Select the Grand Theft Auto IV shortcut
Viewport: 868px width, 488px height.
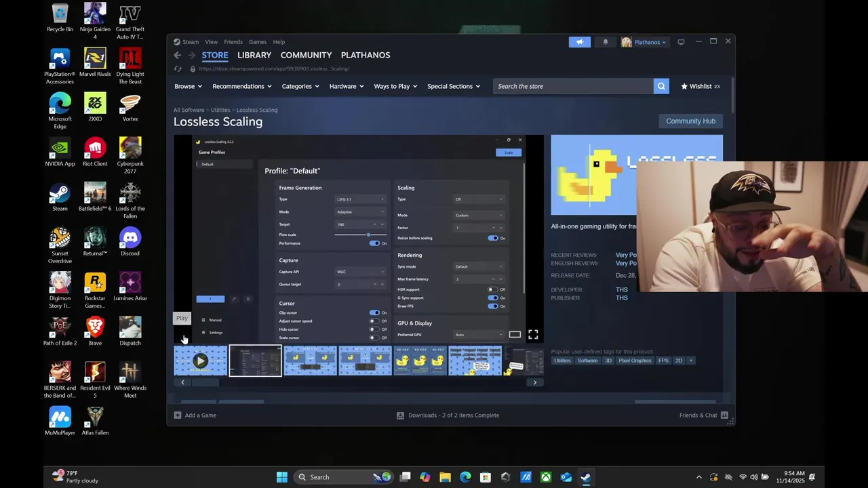pos(130,22)
